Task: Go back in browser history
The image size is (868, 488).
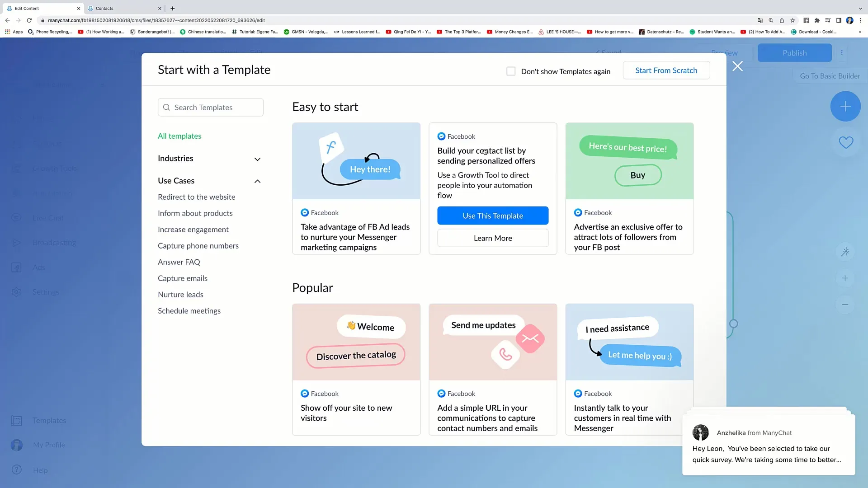Action: click(8, 20)
